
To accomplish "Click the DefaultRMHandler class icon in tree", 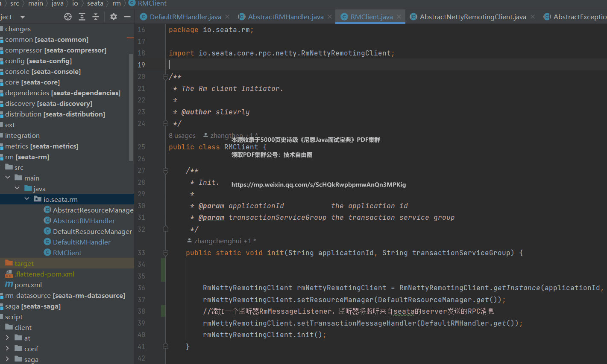I will point(47,242).
